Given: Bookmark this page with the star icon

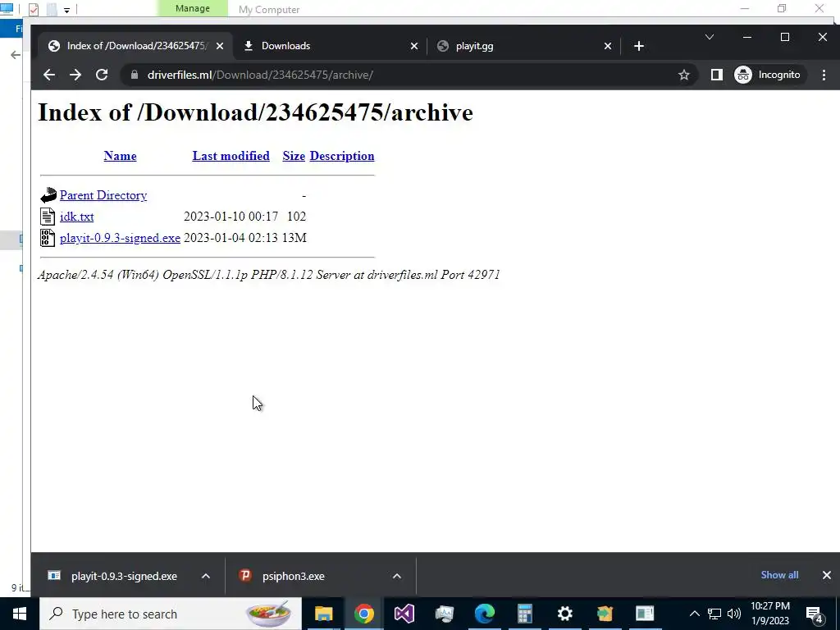Looking at the screenshot, I should click(x=683, y=75).
